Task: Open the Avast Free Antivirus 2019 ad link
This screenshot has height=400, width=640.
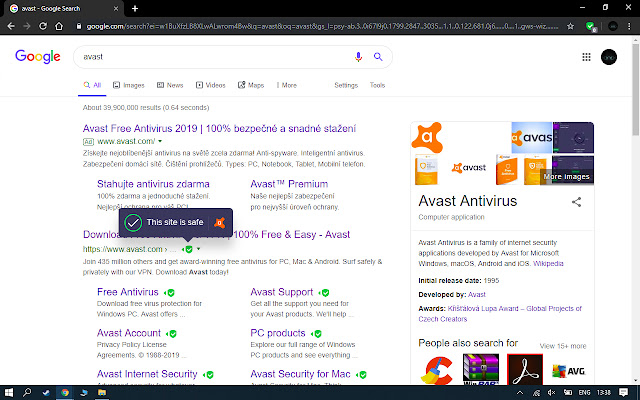Action: tap(219, 129)
